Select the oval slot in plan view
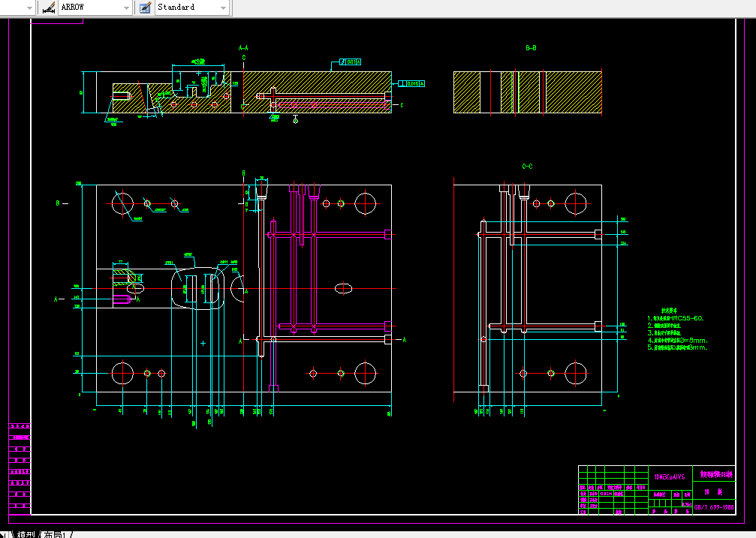Screen dimensions: 756x538 [x=343, y=288]
